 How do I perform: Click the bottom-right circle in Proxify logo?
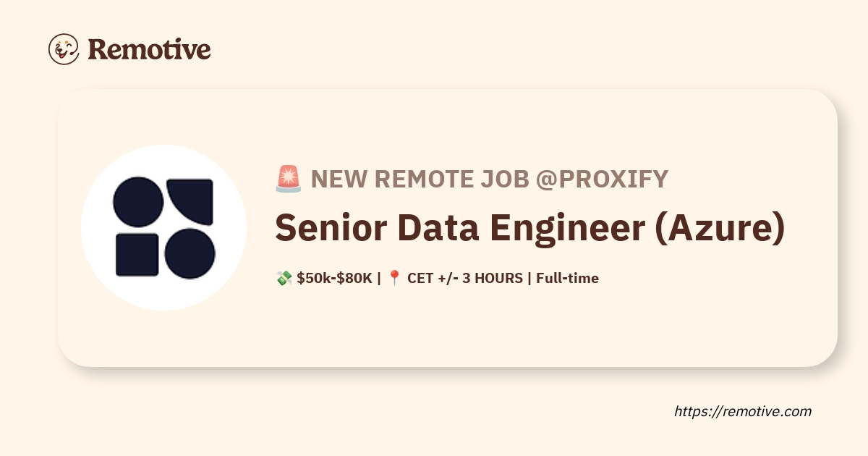[x=190, y=254]
